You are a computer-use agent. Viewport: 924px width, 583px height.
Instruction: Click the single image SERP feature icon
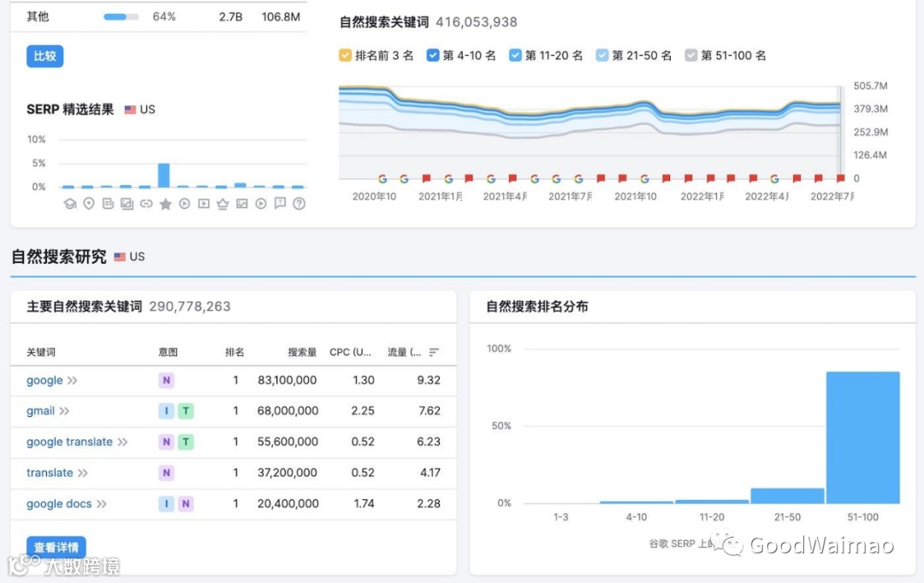coord(242,204)
